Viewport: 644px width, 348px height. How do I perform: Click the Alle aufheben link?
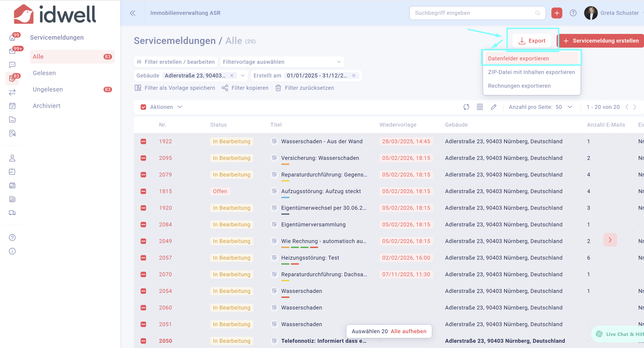[x=408, y=331]
